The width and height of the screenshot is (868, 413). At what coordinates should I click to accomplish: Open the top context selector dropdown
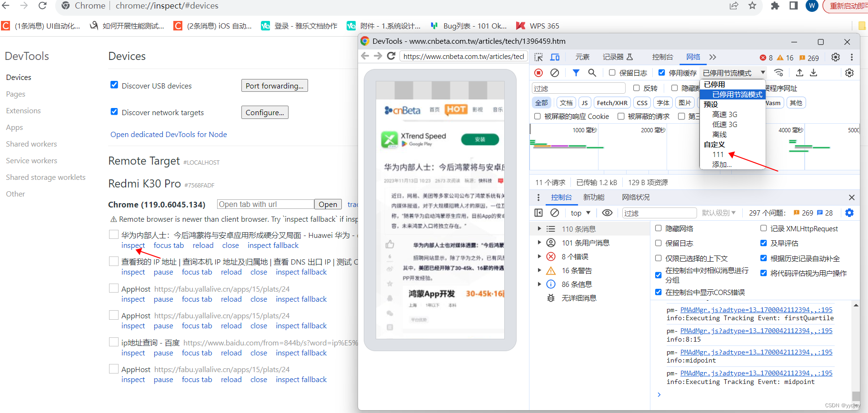click(x=580, y=213)
